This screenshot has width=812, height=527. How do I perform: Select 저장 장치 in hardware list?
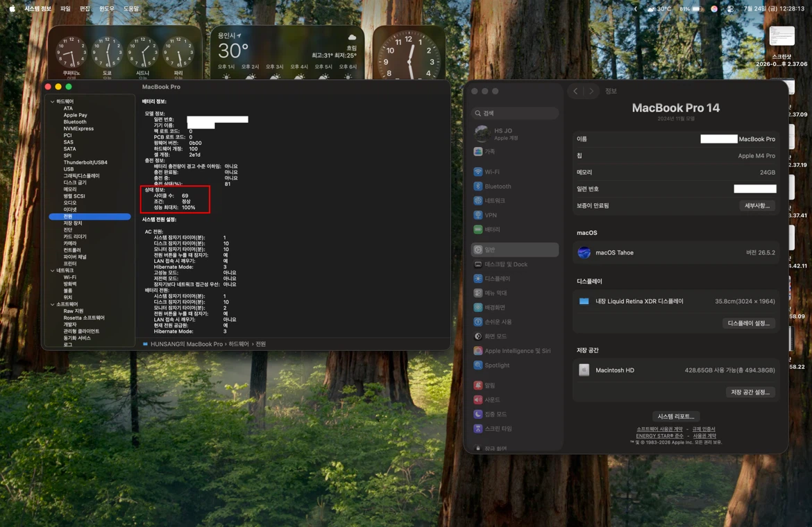pyautogui.click(x=72, y=223)
